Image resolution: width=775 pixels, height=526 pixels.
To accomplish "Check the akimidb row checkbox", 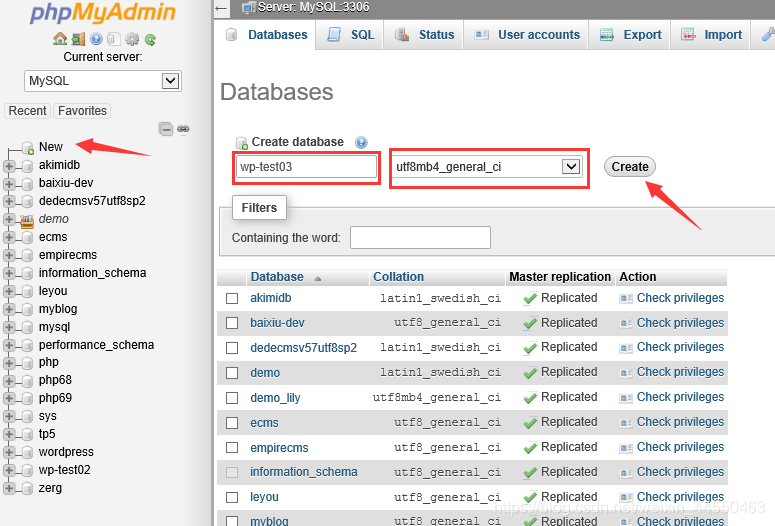I will click(232, 299).
